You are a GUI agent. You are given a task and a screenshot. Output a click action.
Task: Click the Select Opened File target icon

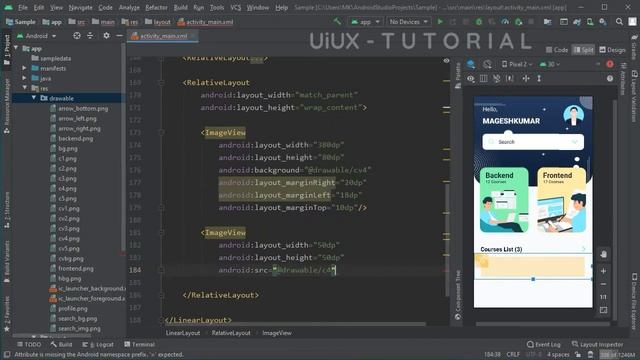77,36
